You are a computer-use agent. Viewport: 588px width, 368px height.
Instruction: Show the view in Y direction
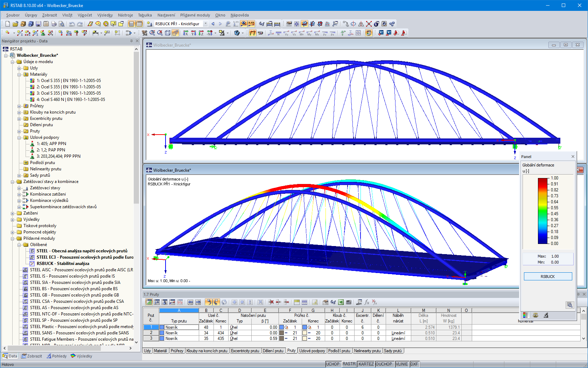click(193, 33)
